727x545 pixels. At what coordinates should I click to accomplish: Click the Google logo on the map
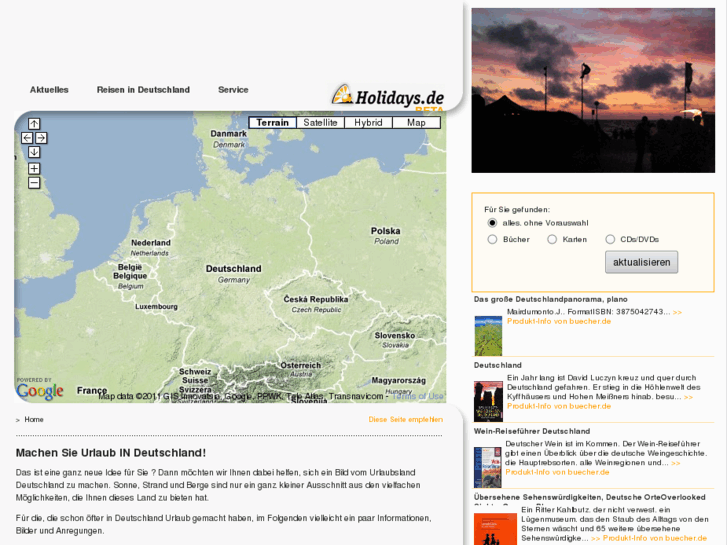[39, 391]
